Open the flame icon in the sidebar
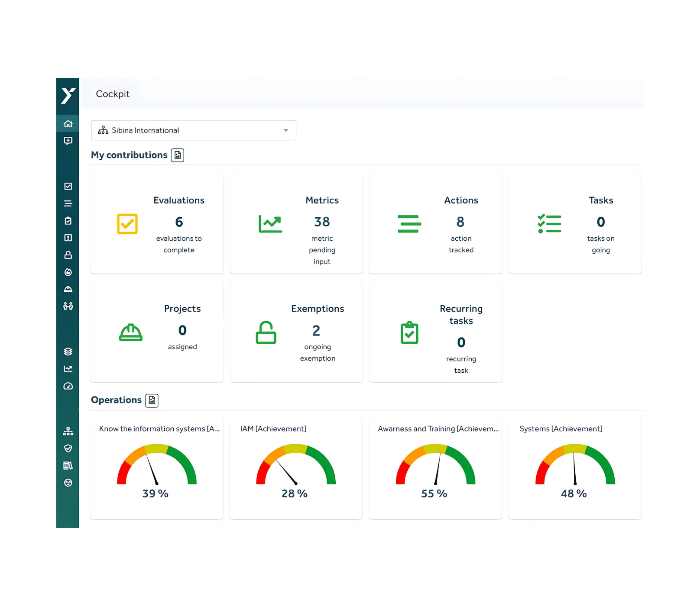The height and width of the screenshot is (606, 700). [68, 272]
